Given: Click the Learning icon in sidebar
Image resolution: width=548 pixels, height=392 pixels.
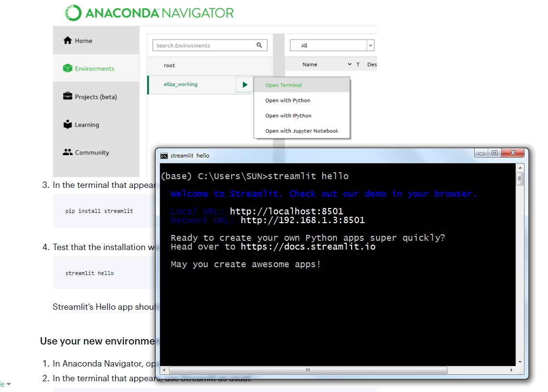Looking at the screenshot, I should (68, 124).
